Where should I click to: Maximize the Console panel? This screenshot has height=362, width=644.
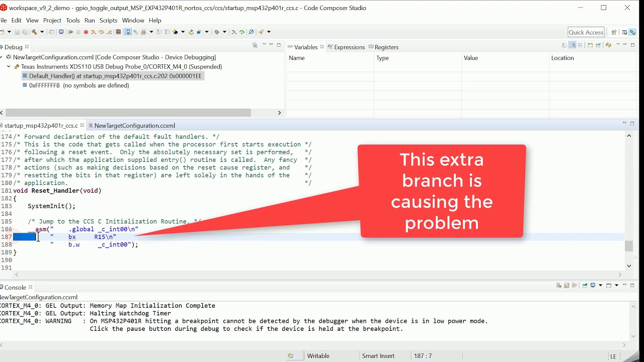tap(632, 285)
